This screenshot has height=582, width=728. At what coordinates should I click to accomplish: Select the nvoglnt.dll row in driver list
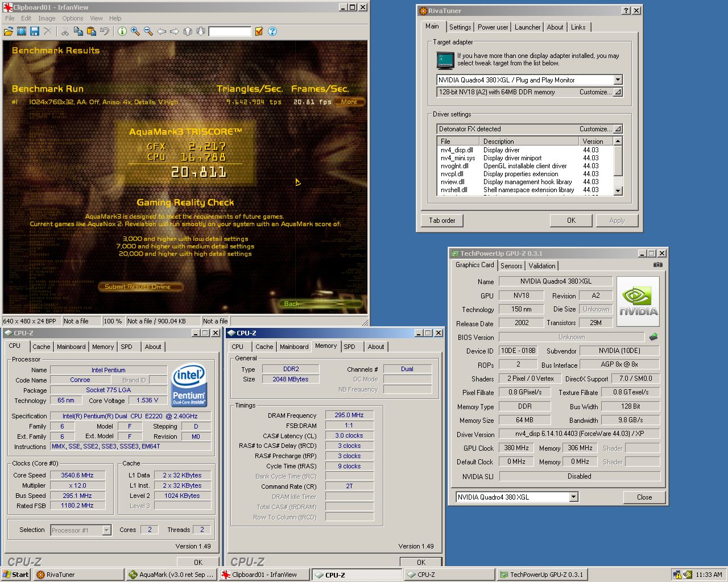[525, 166]
